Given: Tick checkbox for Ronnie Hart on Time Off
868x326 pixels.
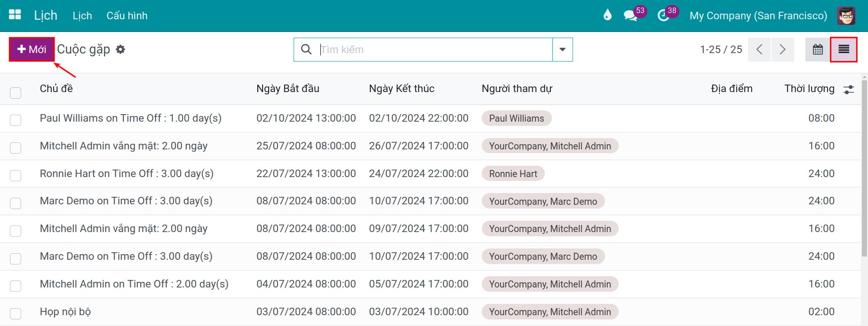Looking at the screenshot, I should click(16, 176).
